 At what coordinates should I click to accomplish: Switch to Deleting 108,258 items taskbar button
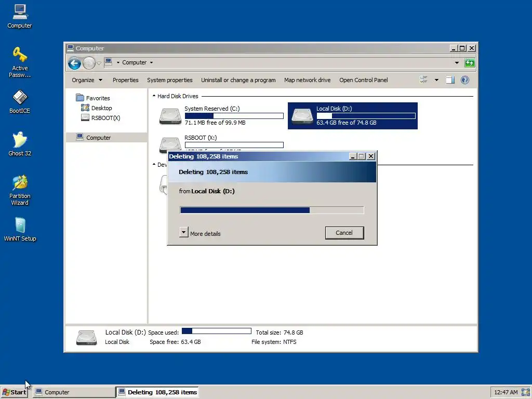(158, 392)
